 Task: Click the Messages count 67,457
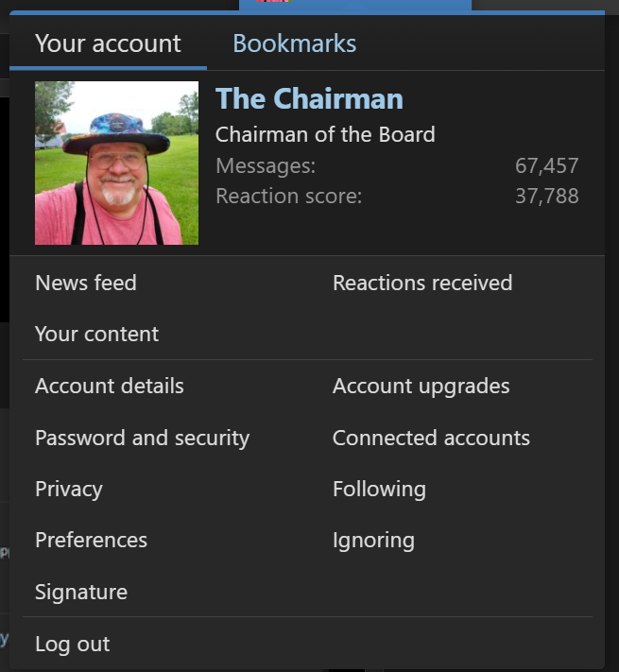(547, 165)
